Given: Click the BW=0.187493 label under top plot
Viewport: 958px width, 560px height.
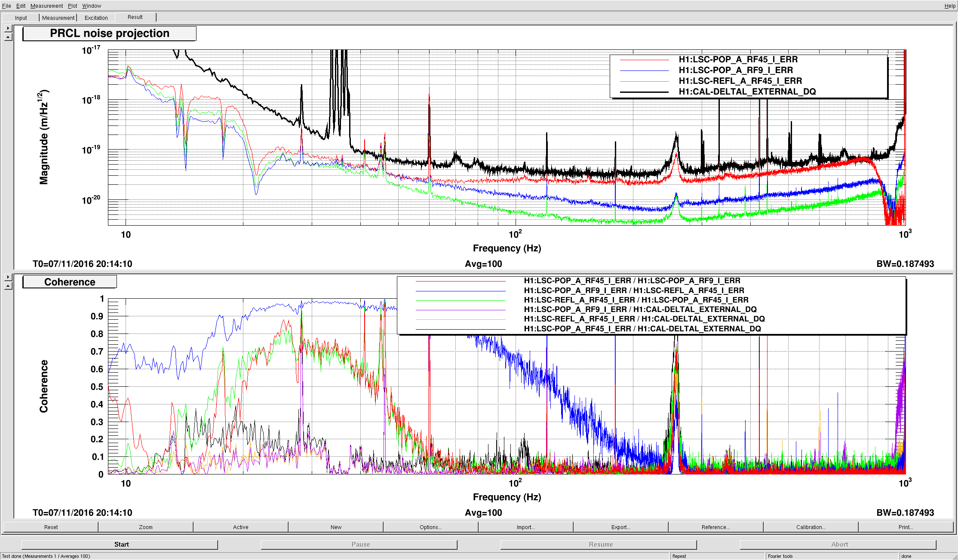Looking at the screenshot, I should (905, 264).
